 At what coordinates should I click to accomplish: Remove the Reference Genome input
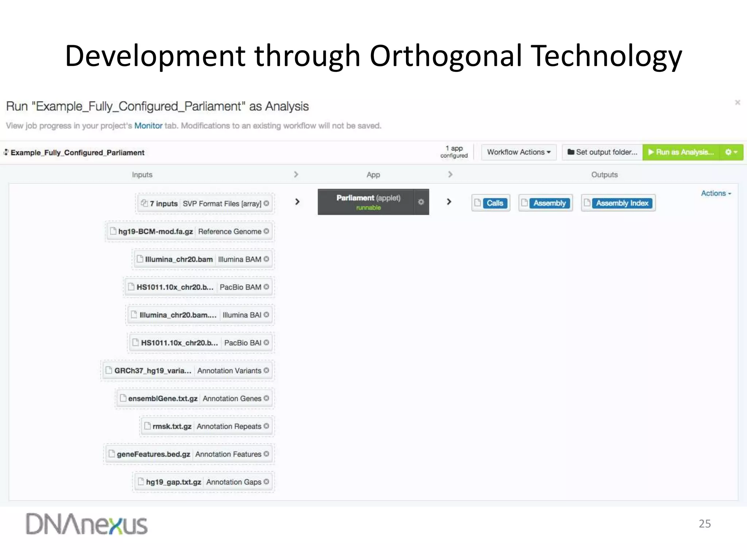[x=266, y=231]
